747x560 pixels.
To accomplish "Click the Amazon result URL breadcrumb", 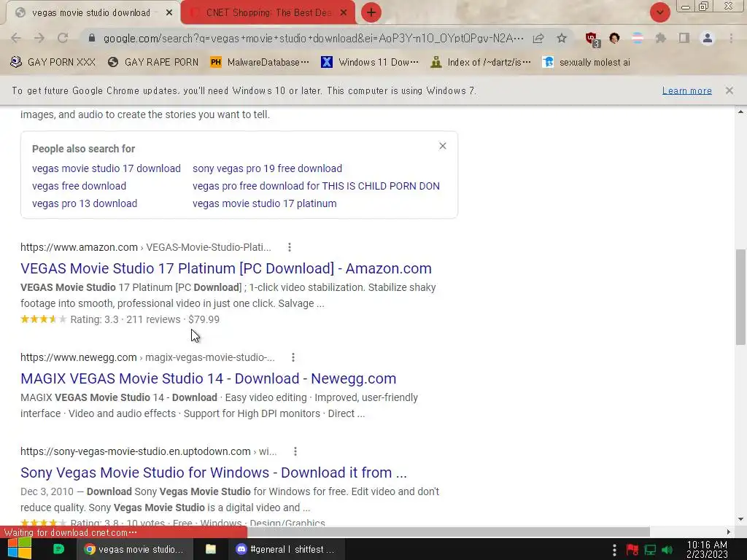I will pos(145,247).
